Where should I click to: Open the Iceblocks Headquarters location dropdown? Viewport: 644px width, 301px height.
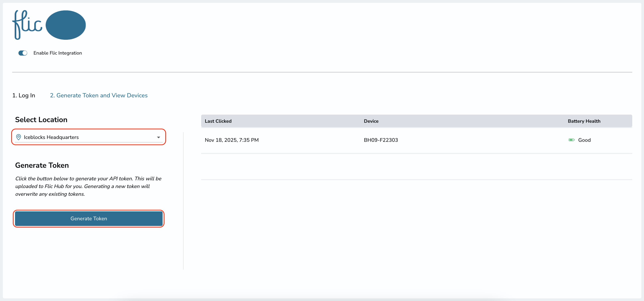click(88, 137)
